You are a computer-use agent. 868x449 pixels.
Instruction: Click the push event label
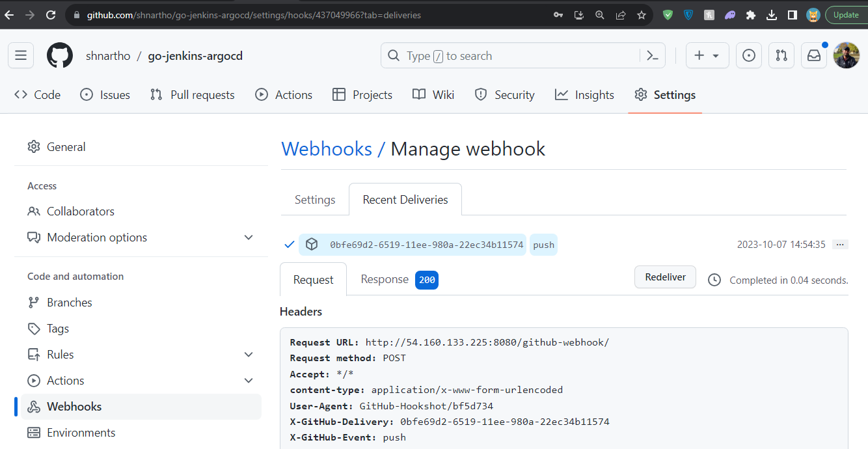pos(543,245)
